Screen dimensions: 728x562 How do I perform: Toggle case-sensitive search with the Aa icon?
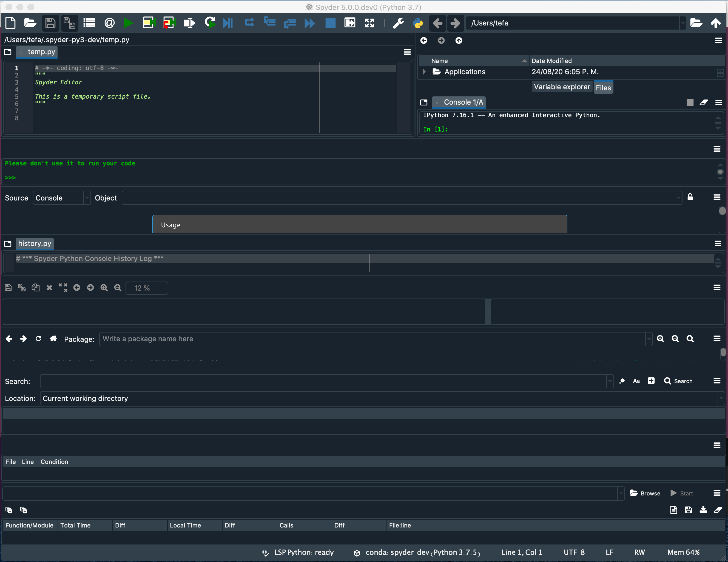(x=636, y=381)
